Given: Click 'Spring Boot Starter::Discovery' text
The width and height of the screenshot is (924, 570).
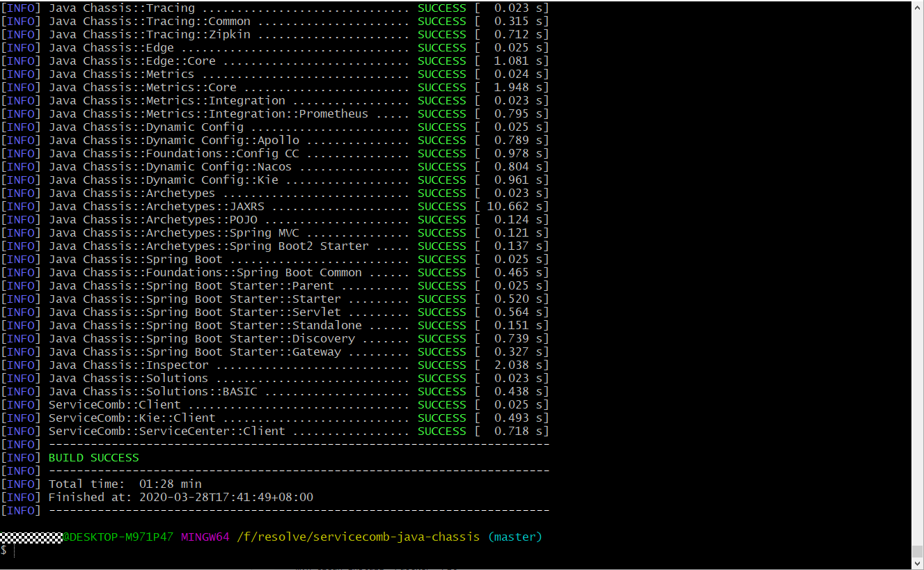Looking at the screenshot, I should 251,339.
